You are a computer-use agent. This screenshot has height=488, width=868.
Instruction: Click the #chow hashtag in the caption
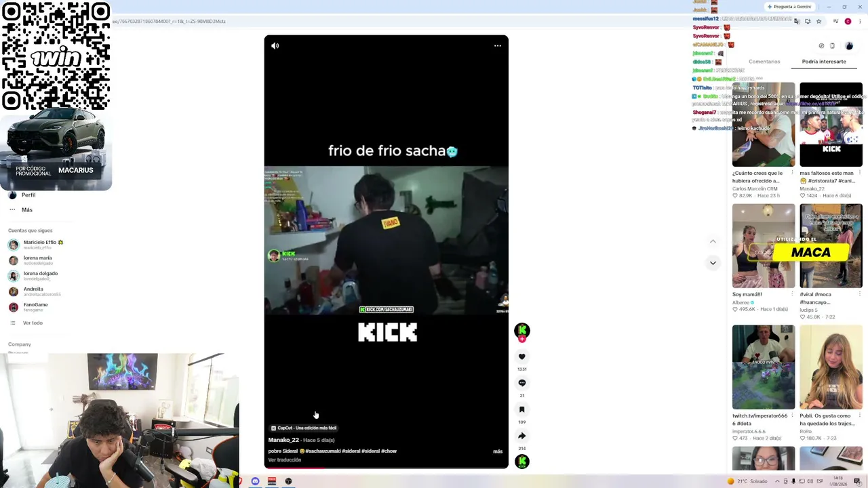[x=389, y=451]
